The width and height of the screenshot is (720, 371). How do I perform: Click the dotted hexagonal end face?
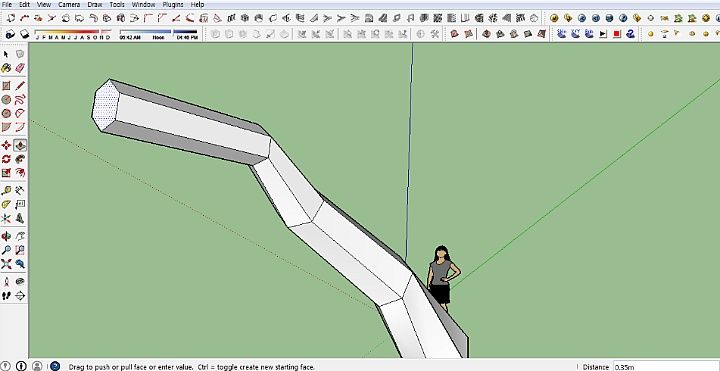(105, 105)
